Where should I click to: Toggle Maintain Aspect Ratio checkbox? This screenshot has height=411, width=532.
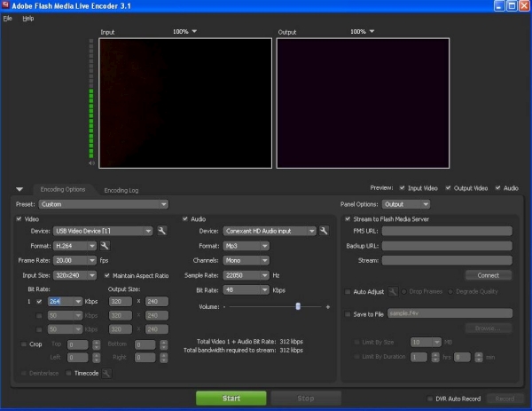[x=107, y=275]
